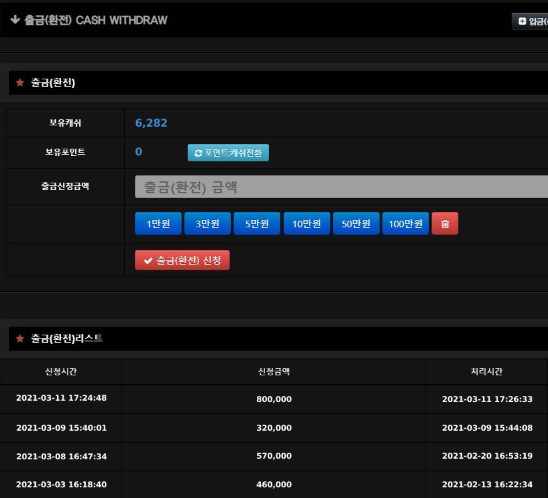Click the plus icon on the 입금 button

(x=522, y=21)
